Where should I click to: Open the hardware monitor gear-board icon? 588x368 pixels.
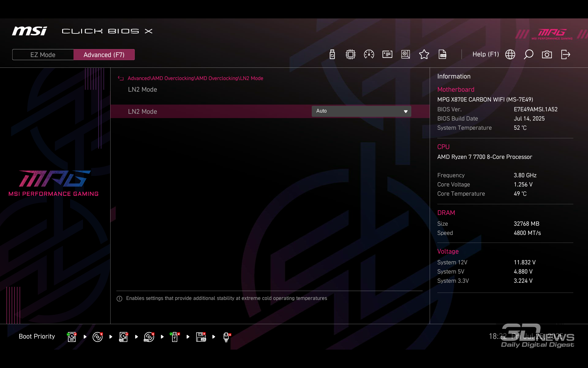coord(406,55)
